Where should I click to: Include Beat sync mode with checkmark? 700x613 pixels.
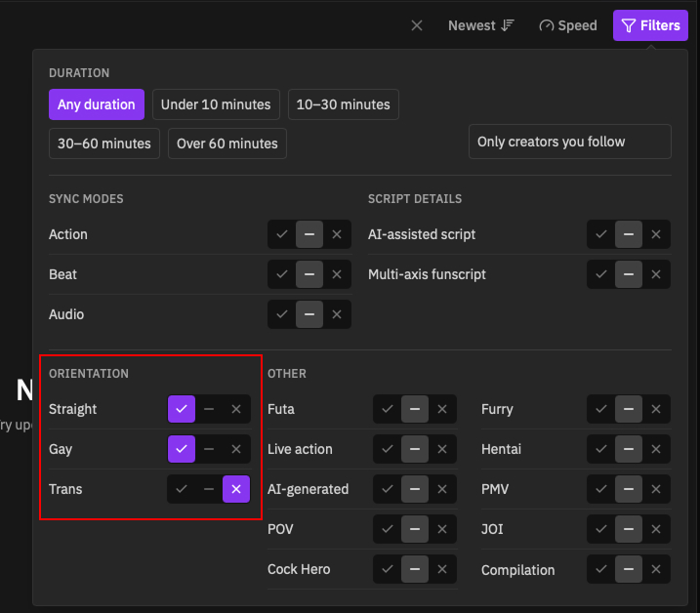pyautogui.click(x=282, y=274)
